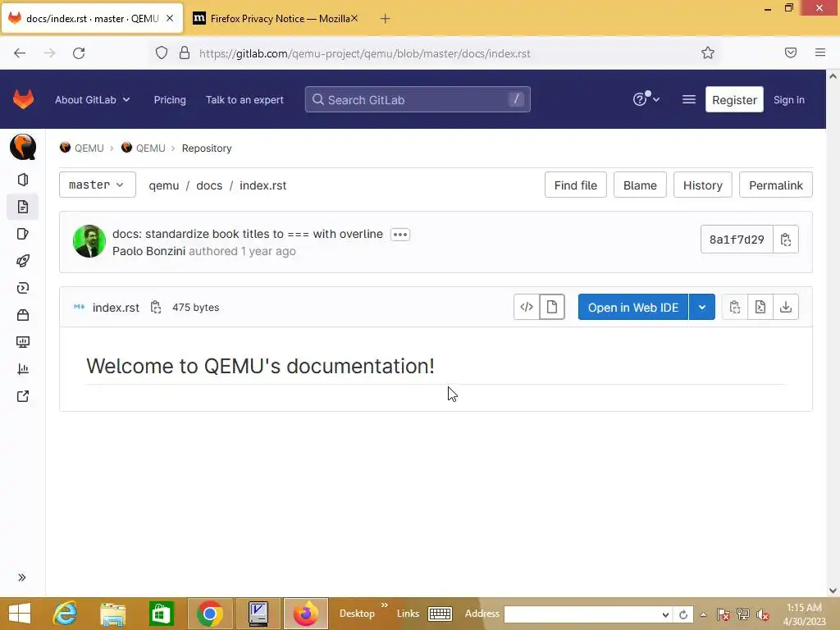
Task: Expand About GitLab menu
Action: (x=92, y=99)
